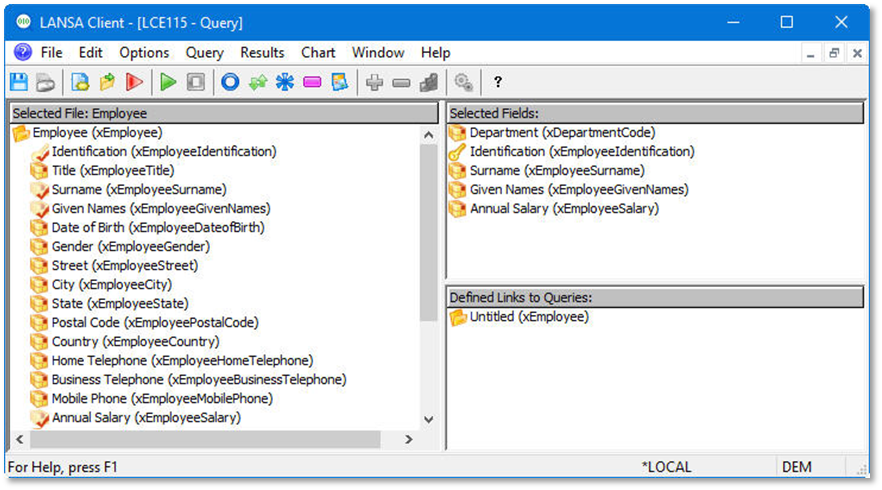Click the DEM status bar entry
The width and height of the screenshot is (882, 490).
(797, 467)
